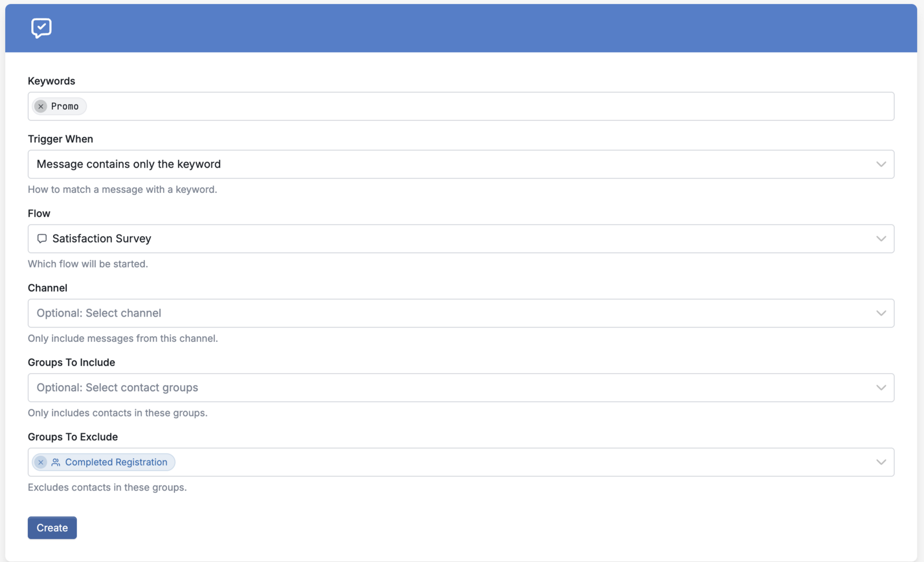This screenshot has height=562, width=924.
Task: Click the Satisfaction Survey flow selection
Action: point(461,239)
